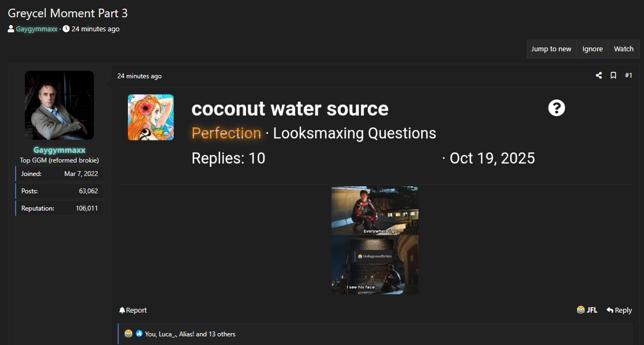The height and width of the screenshot is (345, 644).
Task: Click post number #1 permalink
Action: (x=628, y=76)
